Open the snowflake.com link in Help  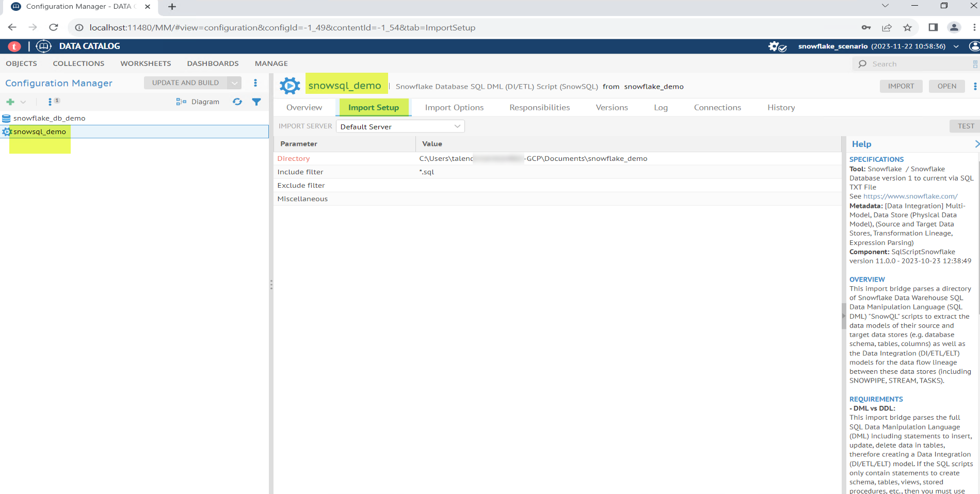click(x=910, y=196)
